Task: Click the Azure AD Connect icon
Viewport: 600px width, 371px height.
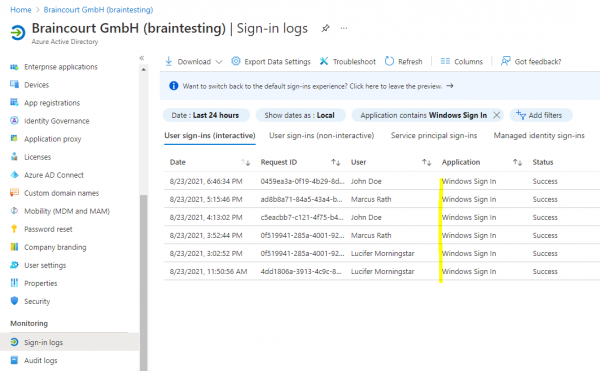Action: click(x=14, y=175)
